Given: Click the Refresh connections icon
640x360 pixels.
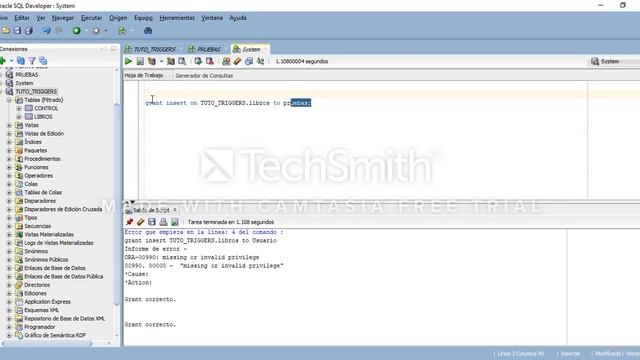Looking at the screenshot, I should (20, 61).
